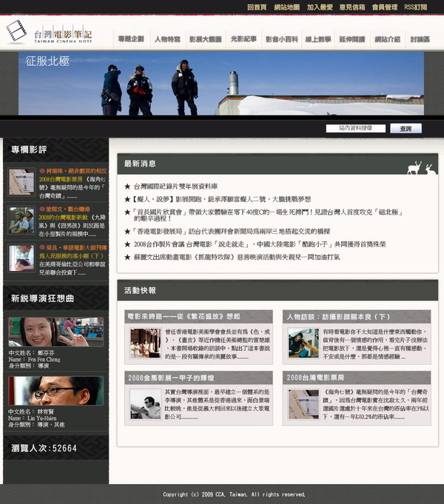Image resolution: width=444 pixels, height=504 pixels.
Task: Open the 林育賢 director photo
Action: pyautogui.click(x=55, y=390)
